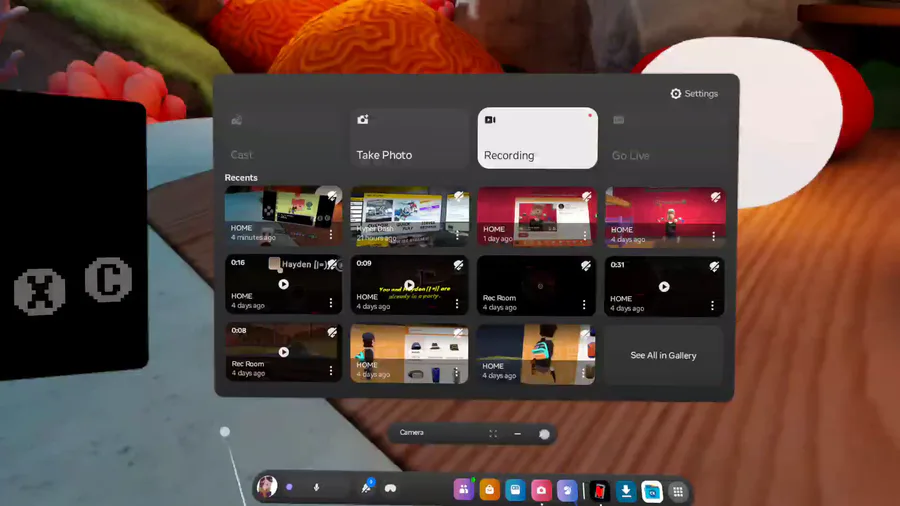
Task: Click cloud sync icon on 0:09 HOME video
Action: pyautogui.click(x=459, y=264)
